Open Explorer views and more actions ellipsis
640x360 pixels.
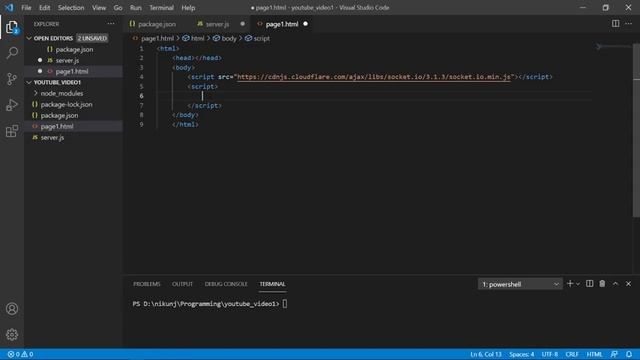(111, 24)
